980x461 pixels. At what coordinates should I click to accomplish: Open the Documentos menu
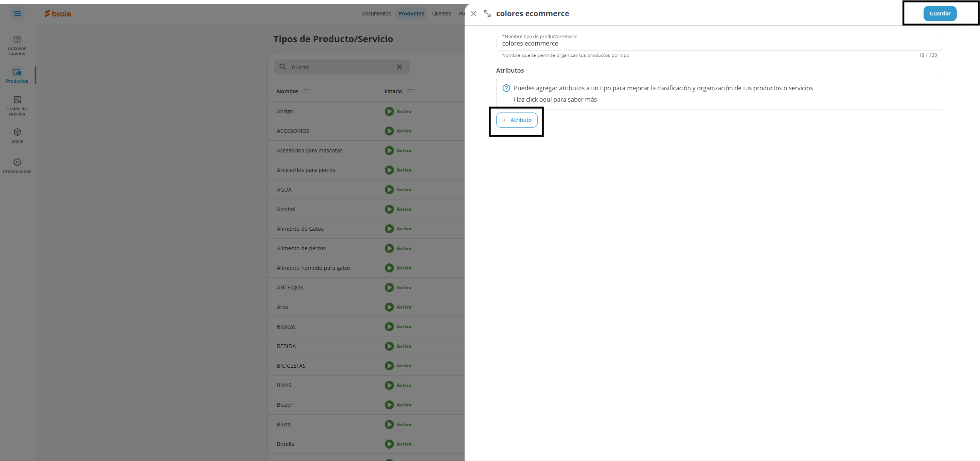(x=376, y=14)
